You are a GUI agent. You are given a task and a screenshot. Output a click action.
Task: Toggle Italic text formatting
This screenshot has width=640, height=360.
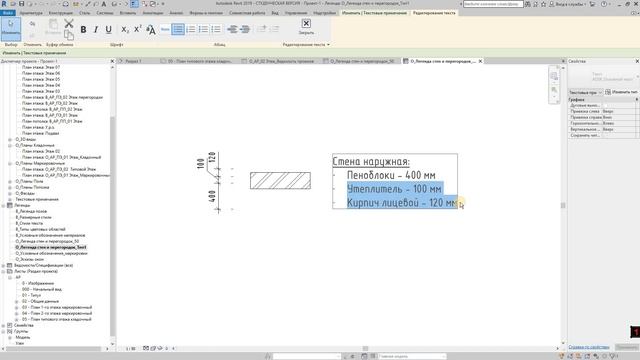(x=96, y=29)
